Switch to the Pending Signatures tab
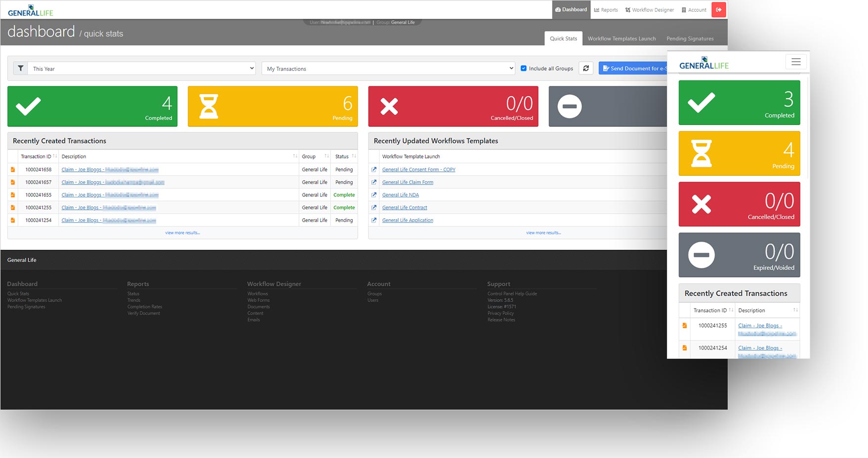This screenshot has height=458, width=868. click(690, 38)
